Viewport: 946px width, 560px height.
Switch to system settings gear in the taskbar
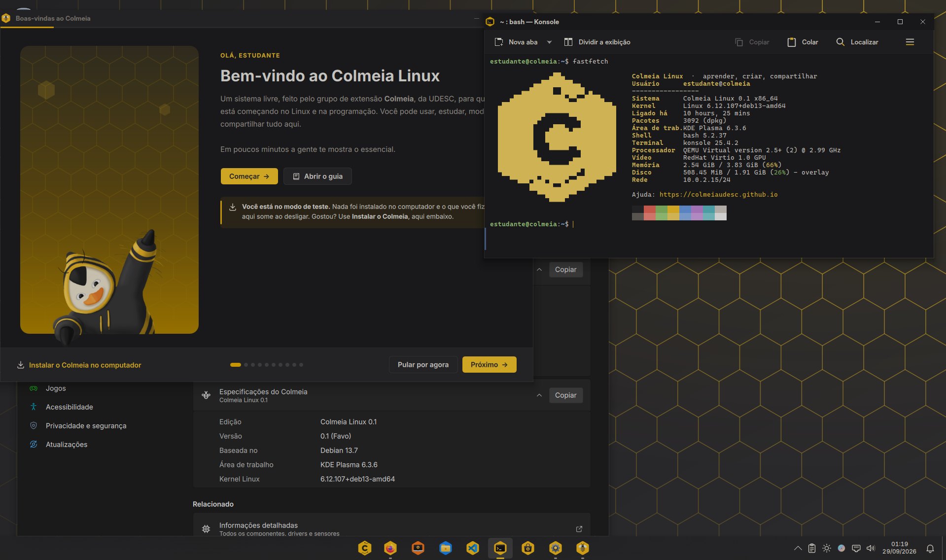[556, 548]
